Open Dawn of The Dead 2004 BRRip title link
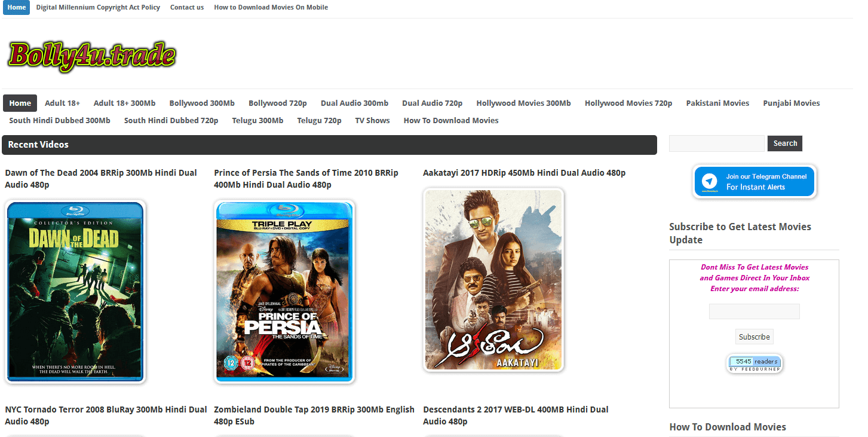Viewport: 868px width, 437px height. tap(101, 179)
